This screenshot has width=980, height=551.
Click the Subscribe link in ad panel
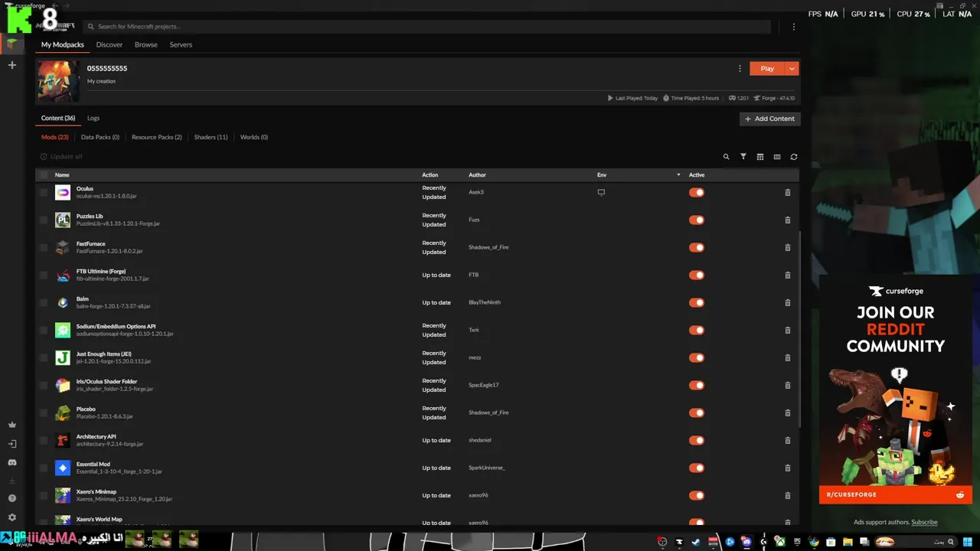coord(924,523)
